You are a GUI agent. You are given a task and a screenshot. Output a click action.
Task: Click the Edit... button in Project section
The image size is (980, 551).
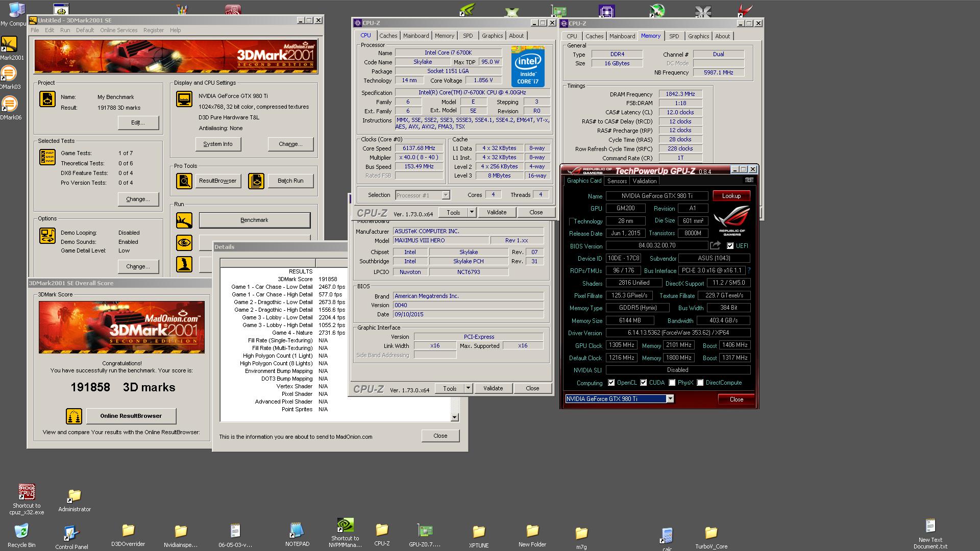pos(138,122)
